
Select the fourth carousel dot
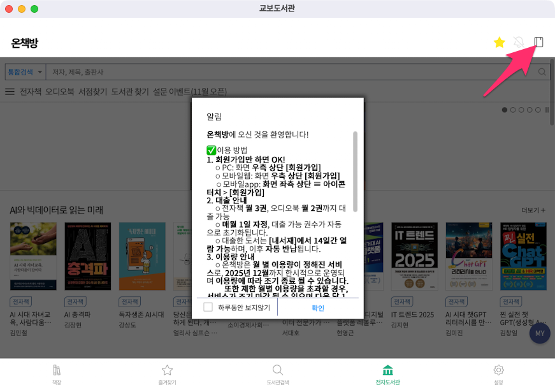tap(530, 110)
